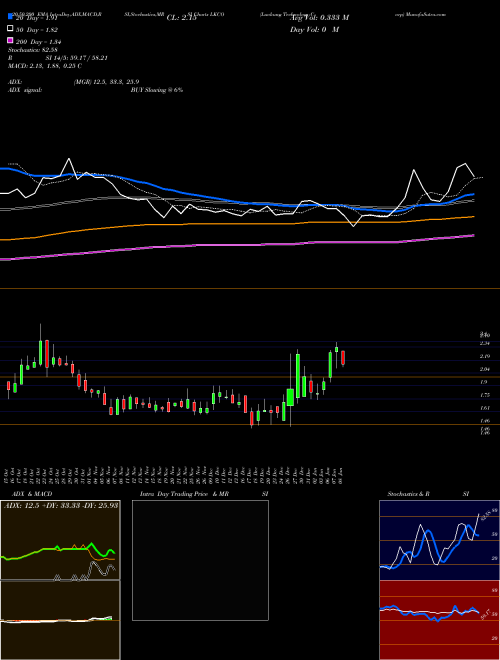Click the magenta 200 Day moving average line

[x=237, y=245]
